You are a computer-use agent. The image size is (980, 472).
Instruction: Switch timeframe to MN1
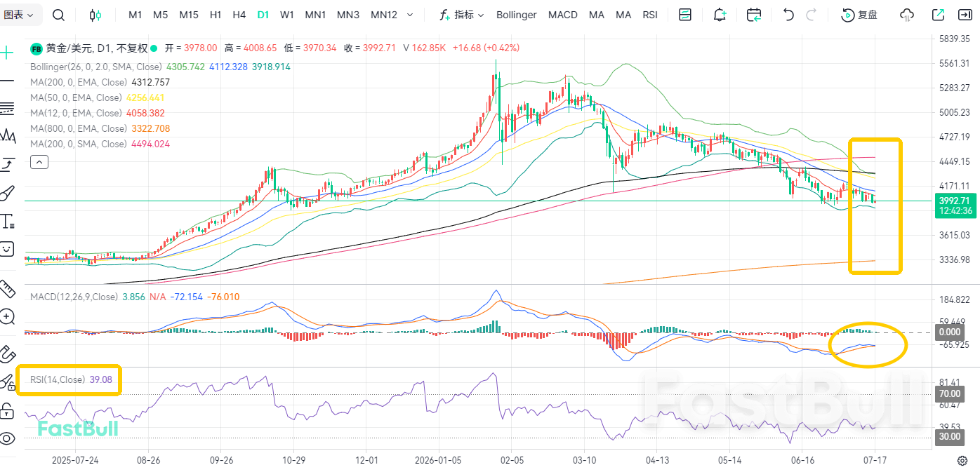315,15
